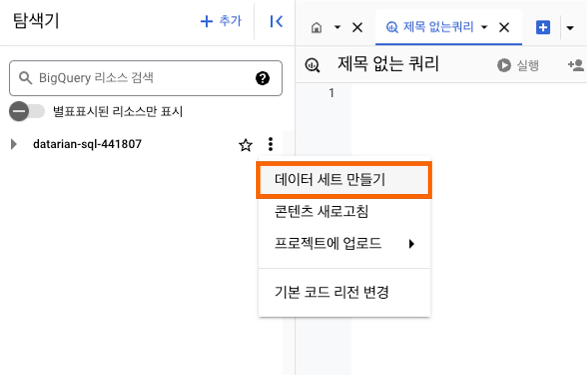Open the home tab dropdown arrow
This screenshot has height=375, width=588.
[x=337, y=27]
